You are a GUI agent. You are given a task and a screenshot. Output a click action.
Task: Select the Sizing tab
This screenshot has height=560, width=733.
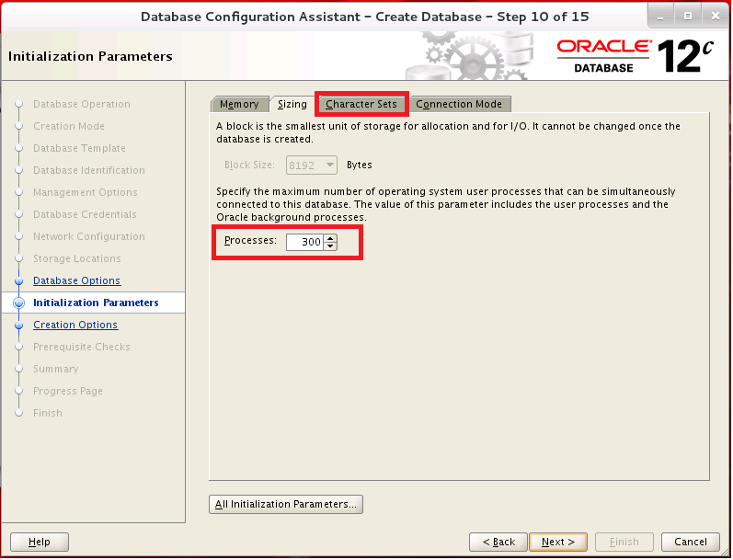(x=292, y=104)
